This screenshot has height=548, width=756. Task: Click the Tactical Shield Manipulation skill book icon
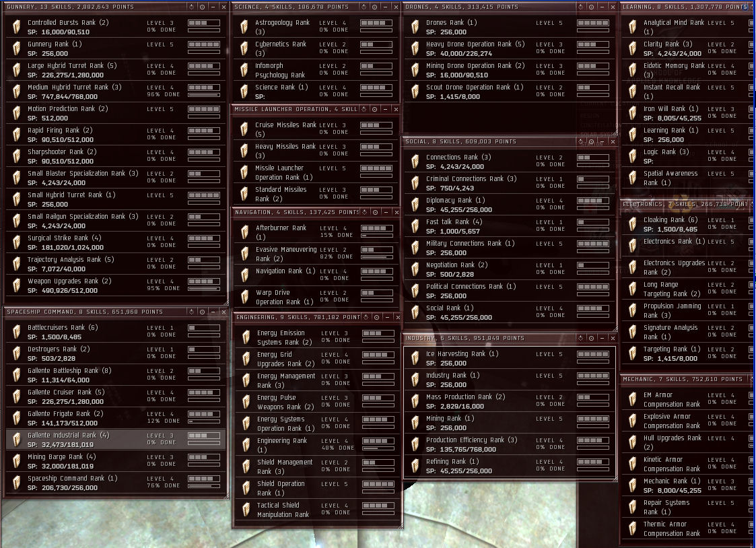[x=246, y=510]
